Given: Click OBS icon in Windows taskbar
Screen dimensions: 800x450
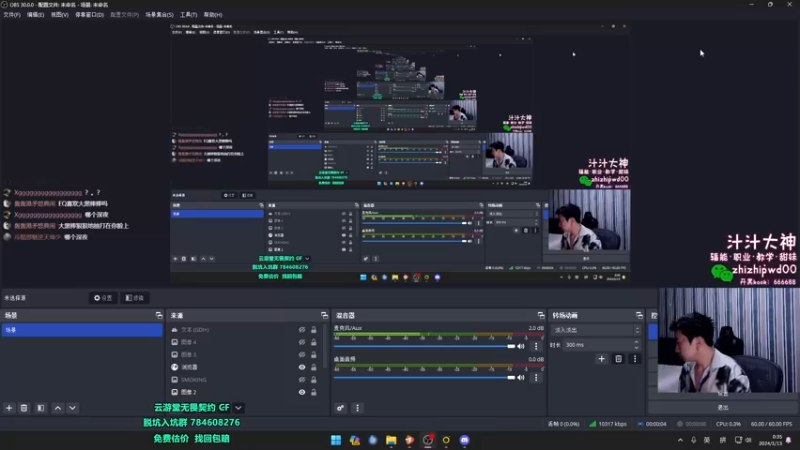Looking at the screenshot, I should click(x=428, y=440).
